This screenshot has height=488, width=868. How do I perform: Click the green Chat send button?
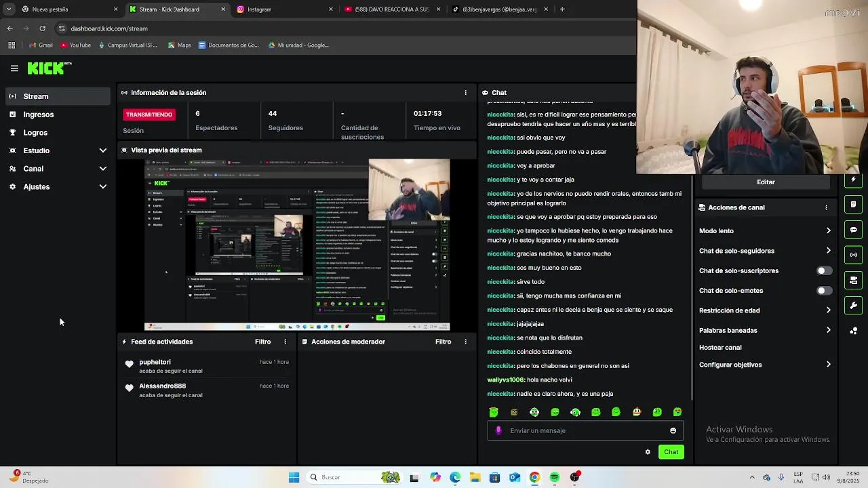(x=671, y=452)
